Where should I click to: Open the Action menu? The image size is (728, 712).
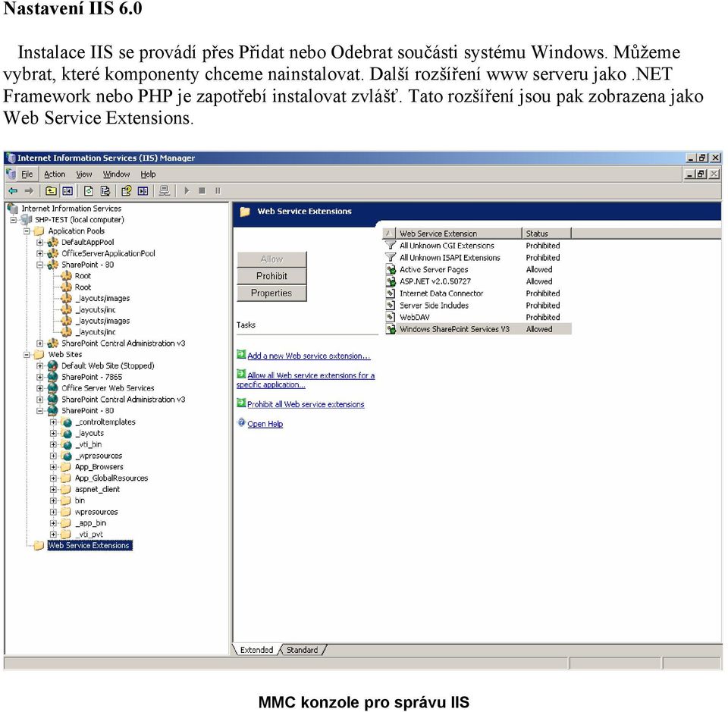pyautogui.click(x=55, y=174)
